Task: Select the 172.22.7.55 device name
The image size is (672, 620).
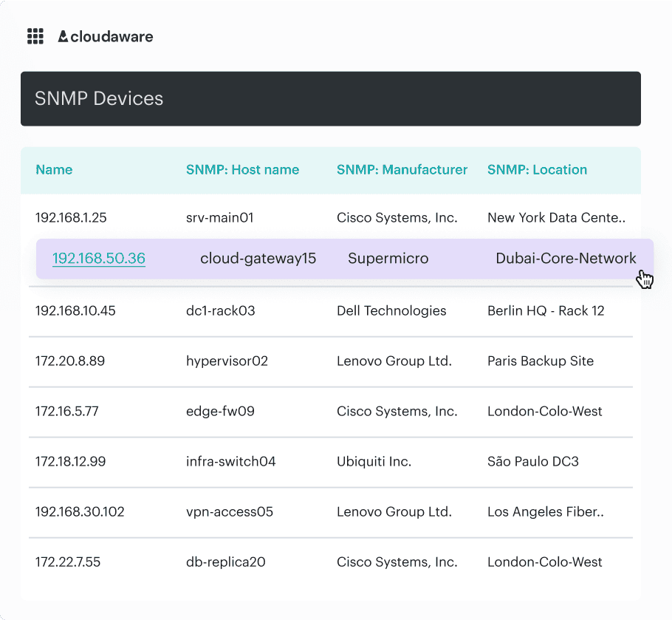Action: click(x=68, y=562)
